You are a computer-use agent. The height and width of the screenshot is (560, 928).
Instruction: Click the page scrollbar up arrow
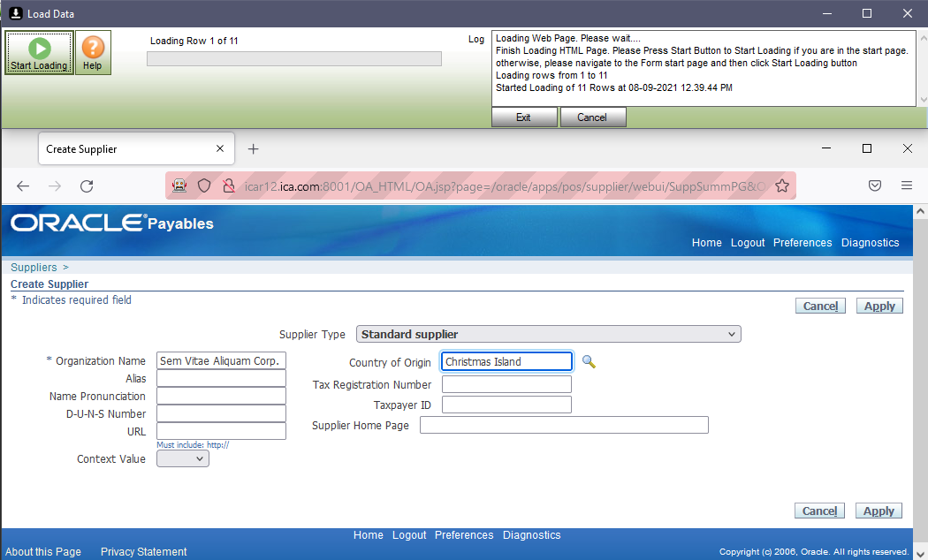coord(920,211)
